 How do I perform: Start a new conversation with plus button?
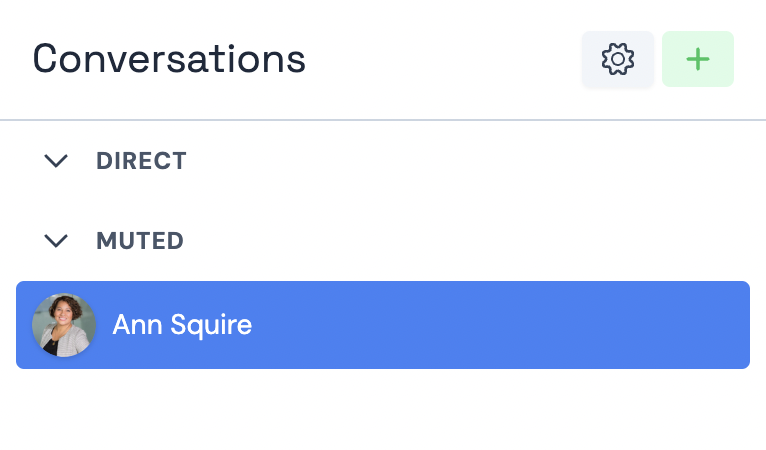pos(698,59)
